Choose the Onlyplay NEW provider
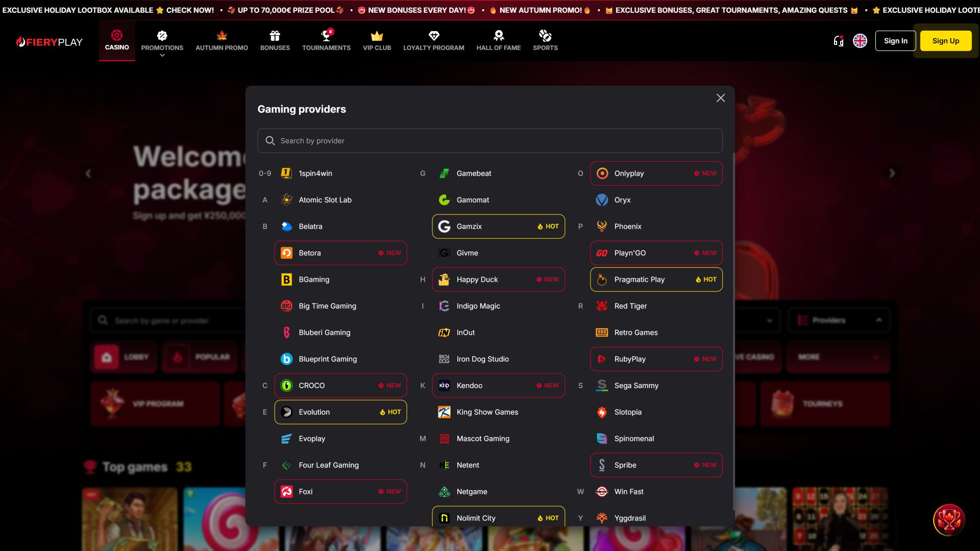The image size is (980, 551). point(656,173)
